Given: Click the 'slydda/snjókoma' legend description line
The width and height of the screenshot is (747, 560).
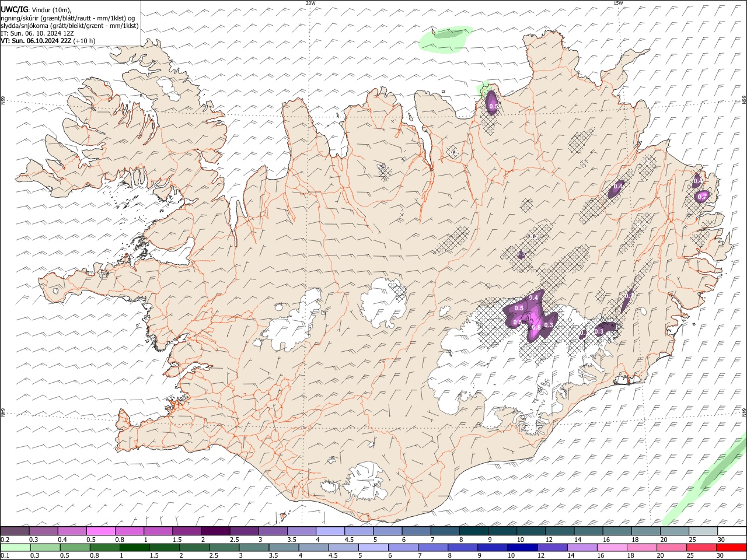Looking at the screenshot, I should [69, 26].
